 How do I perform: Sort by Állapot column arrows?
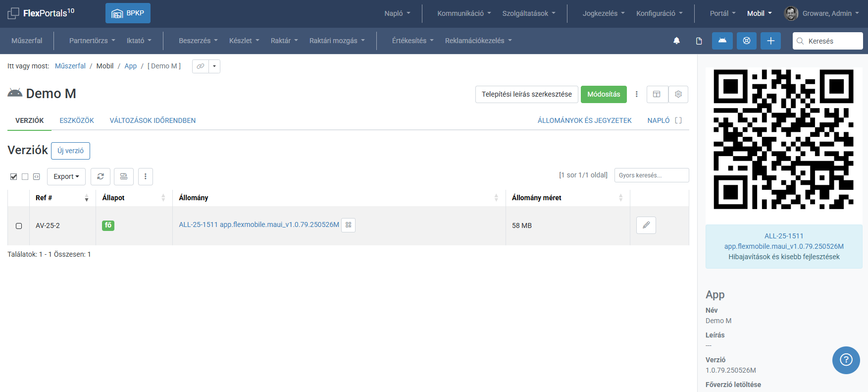coord(163,198)
